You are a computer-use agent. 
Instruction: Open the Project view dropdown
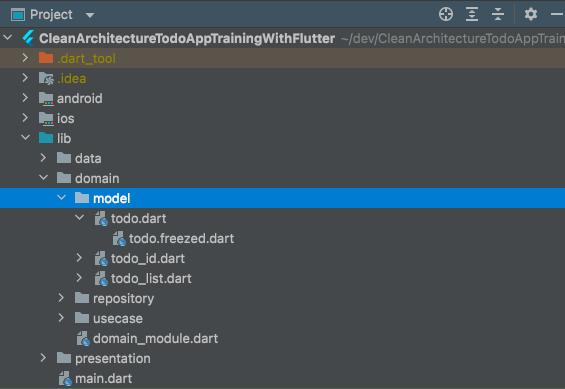(x=90, y=15)
